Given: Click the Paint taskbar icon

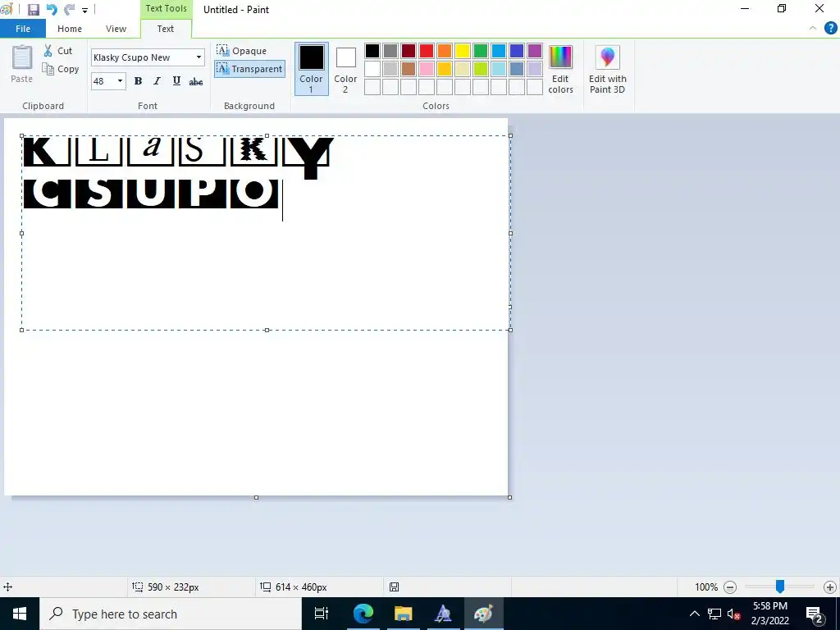Looking at the screenshot, I should [483, 614].
